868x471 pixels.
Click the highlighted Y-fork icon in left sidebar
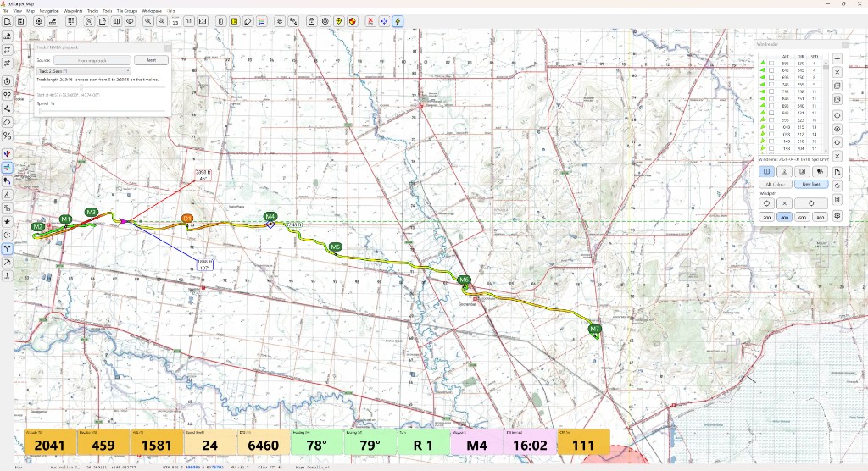click(7, 248)
